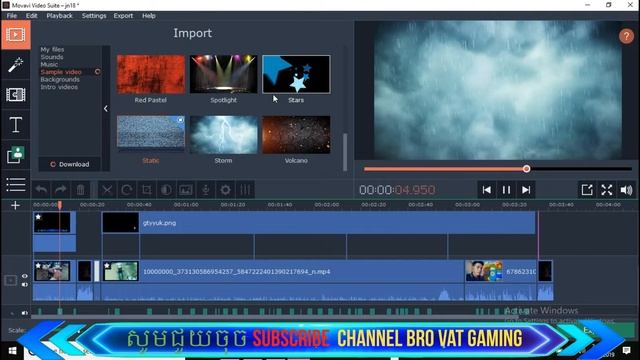This screenshot has width=640, height=360.
Task: Mute the video track audio
Action: pyautogui.click(x=24, y=284)
